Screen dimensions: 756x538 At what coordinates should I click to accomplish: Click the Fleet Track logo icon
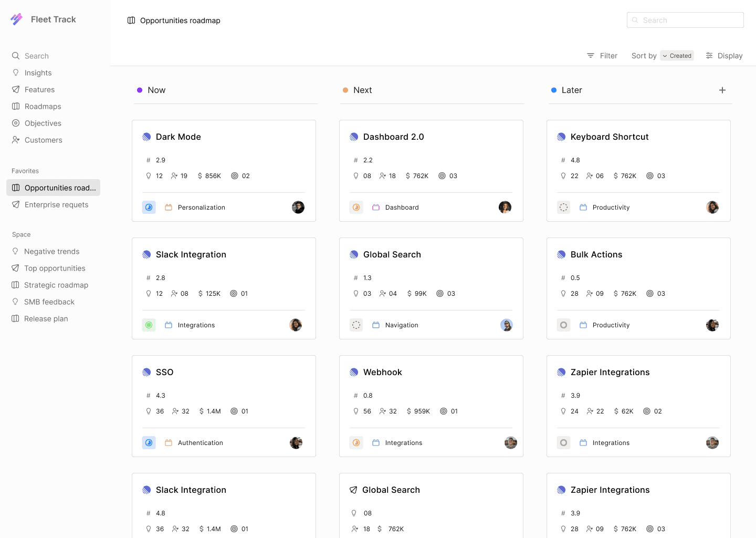(17, 19)
